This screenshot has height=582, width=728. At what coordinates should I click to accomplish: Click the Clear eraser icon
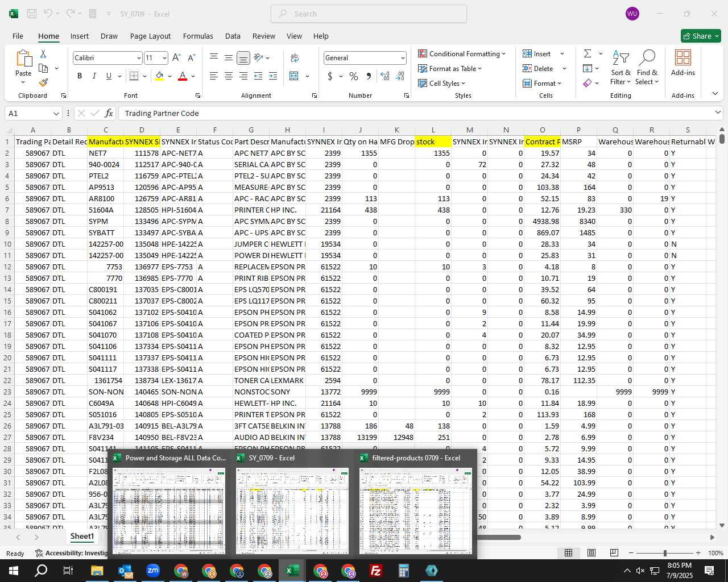(588, 83)
